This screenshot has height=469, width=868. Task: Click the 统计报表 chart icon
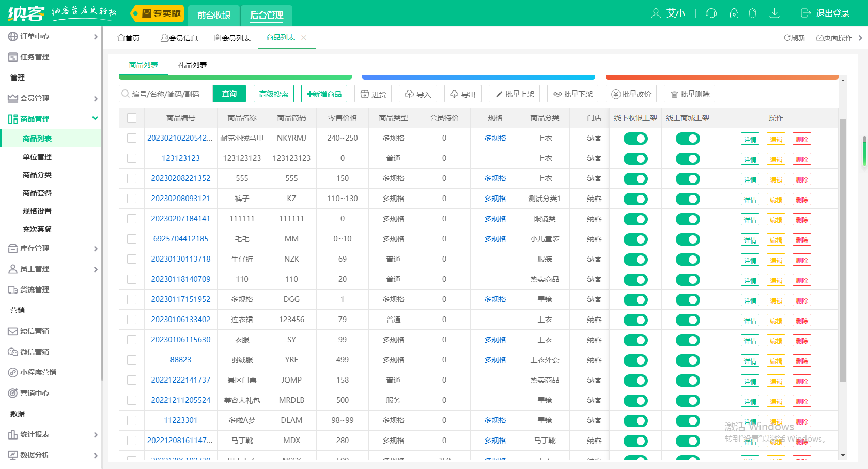click(13, 434)
